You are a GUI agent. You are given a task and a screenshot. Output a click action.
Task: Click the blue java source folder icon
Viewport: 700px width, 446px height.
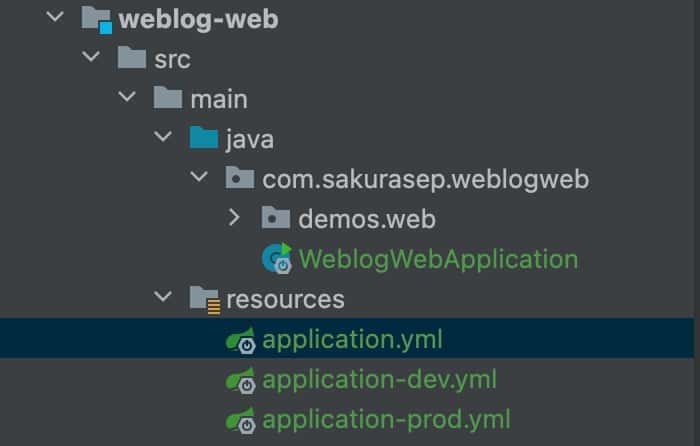click(x=203, y=138)
